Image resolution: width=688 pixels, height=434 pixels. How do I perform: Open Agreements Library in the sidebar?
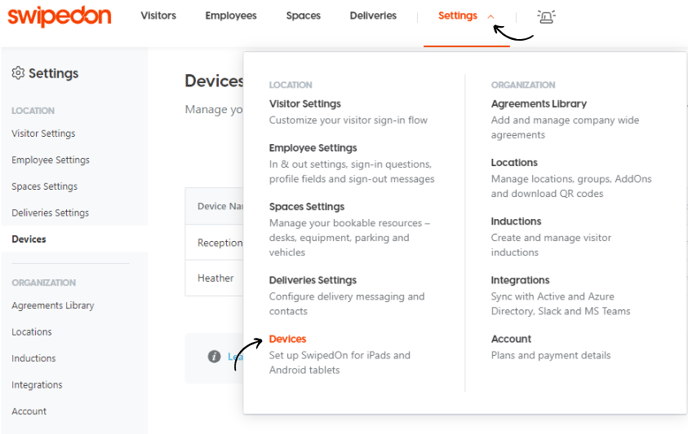click(53, 305)
